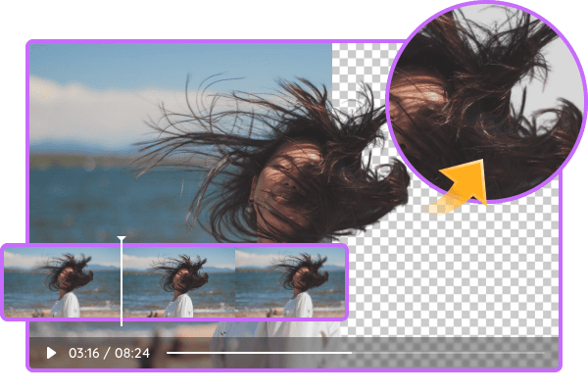Screen dimensions: 588x392
Task: Click the white shirt in the first filmstrip frame
Action: [66, 306]
